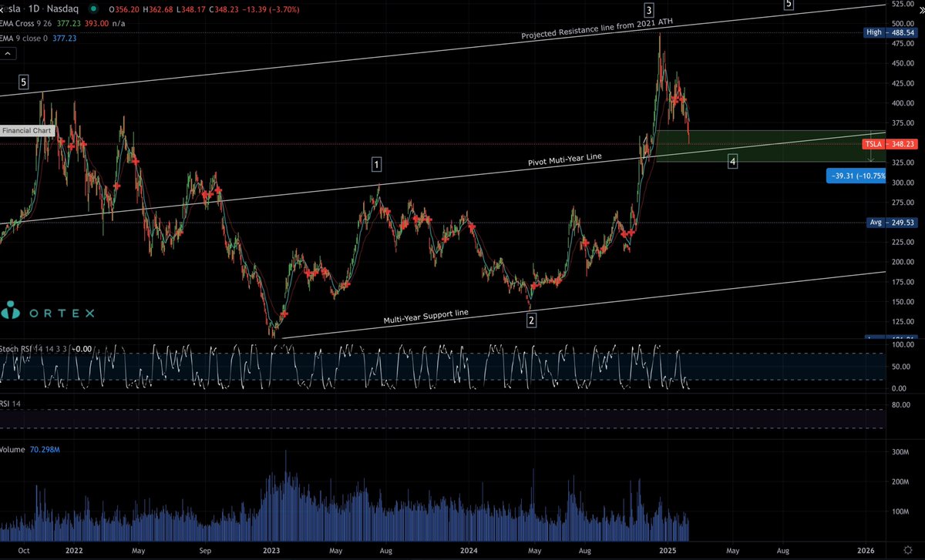The height and width of the screenshot is (560, 925).
Task: Click the 'Financial Chart' tooltip label
Action: tap(28, 131)
